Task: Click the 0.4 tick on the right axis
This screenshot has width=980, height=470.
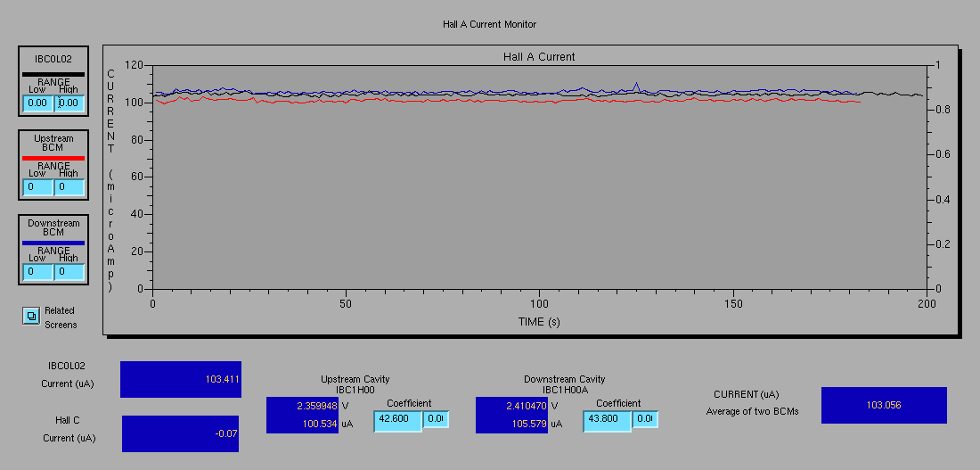Action: pyautogui.click(x=943, y=200)
